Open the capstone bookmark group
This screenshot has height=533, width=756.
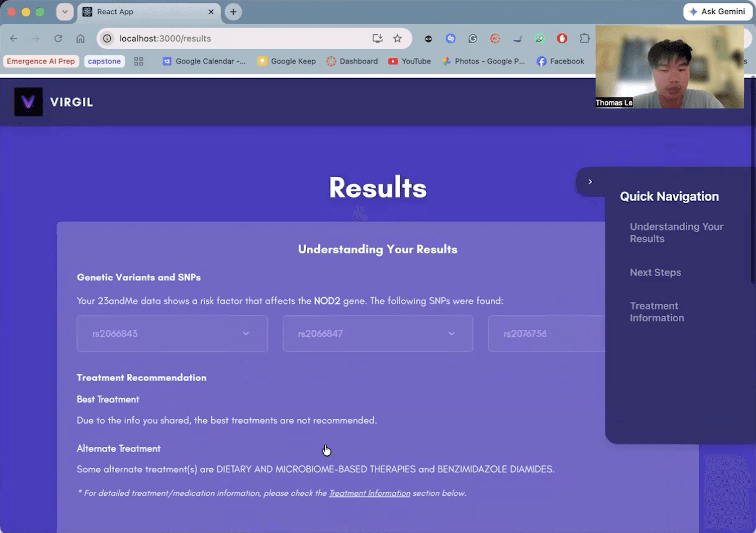104,61
